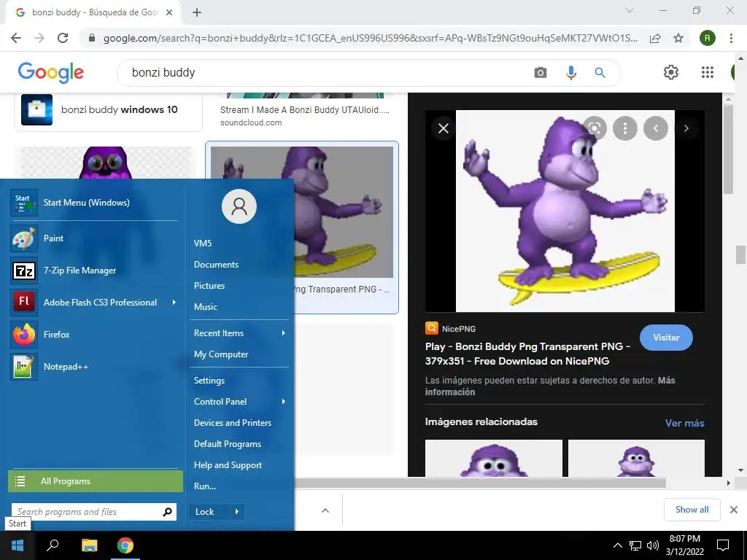Close the downloads bar
This screenshot has width=747, height=560.
pos(734,510)
